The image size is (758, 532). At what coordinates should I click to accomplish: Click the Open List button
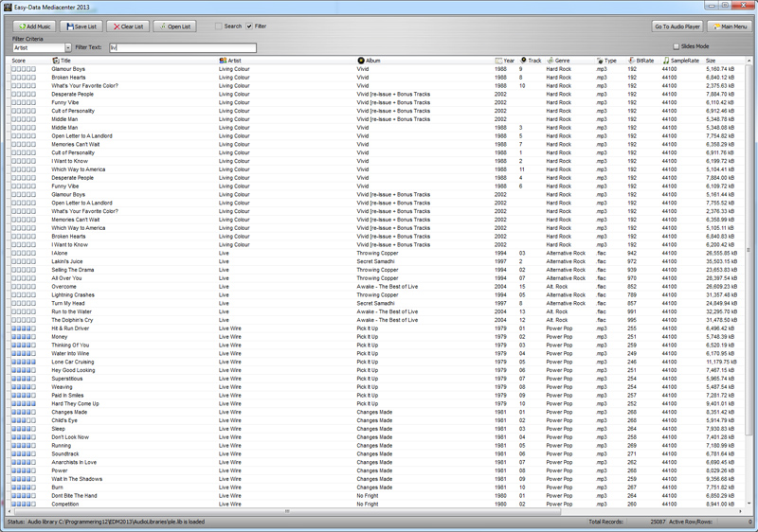coord(174,27)
